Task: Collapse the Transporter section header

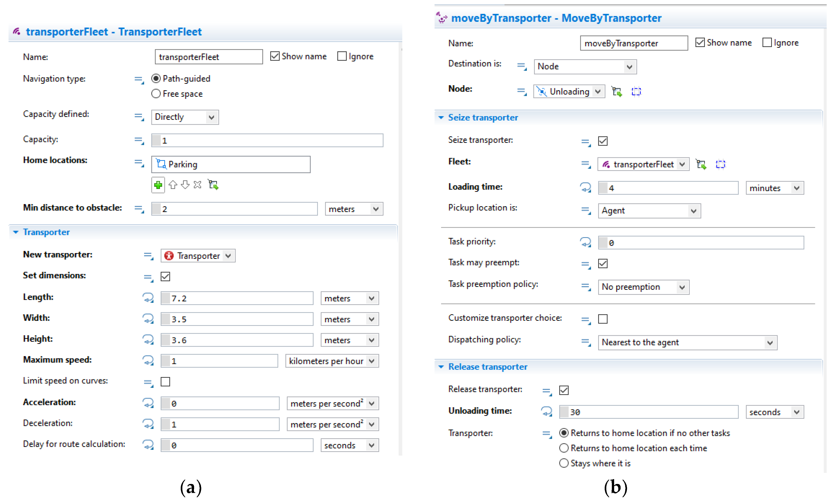Action: coord(16,232)
